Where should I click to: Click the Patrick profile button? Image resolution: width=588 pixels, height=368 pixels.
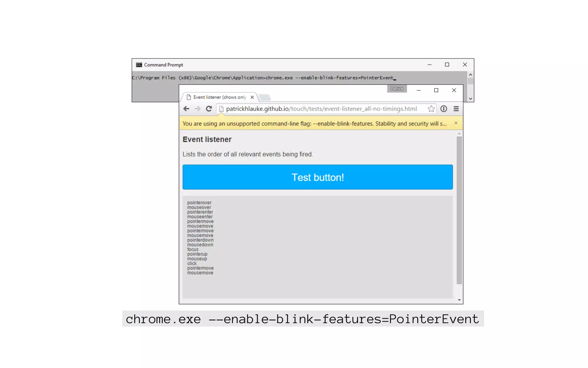click(397, 89)
